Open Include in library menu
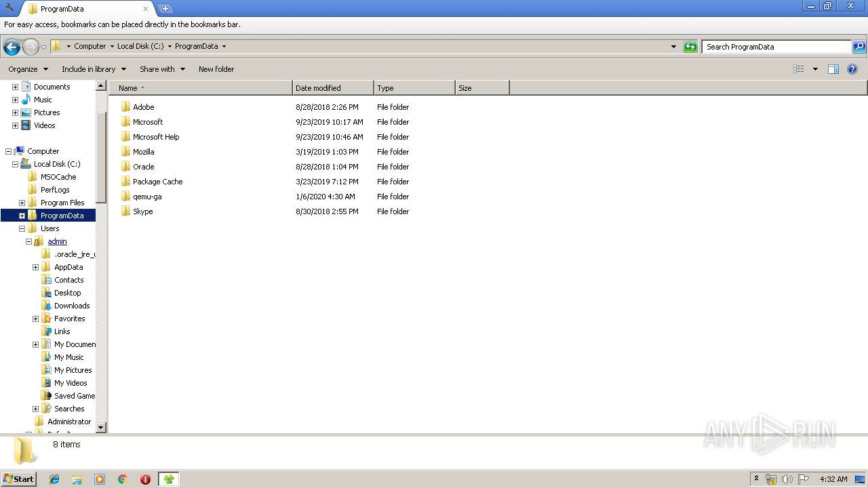This screenshot has height=488, width=868. click(94, 69)
